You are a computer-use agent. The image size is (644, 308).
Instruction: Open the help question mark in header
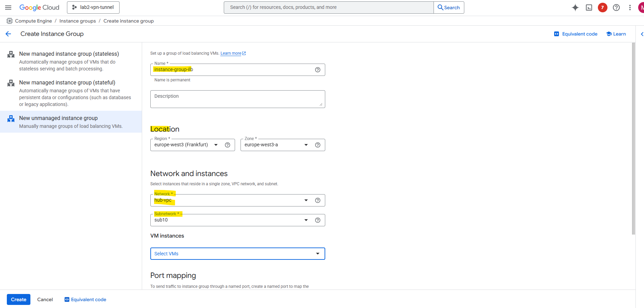tap(616, 8)
